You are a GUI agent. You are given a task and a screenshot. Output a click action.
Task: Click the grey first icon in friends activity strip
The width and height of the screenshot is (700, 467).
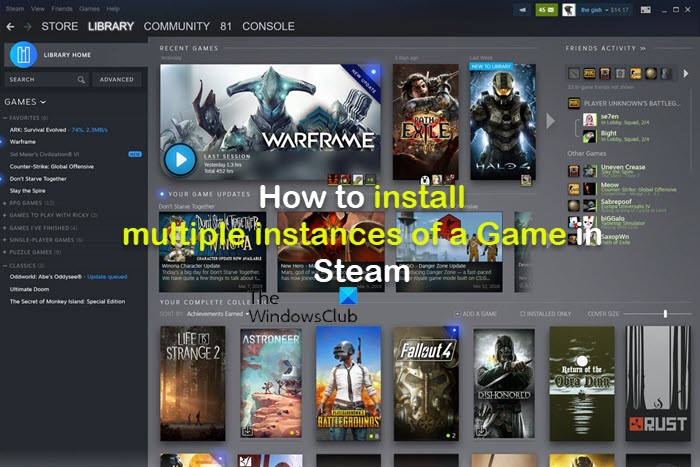tap(574, 73)
